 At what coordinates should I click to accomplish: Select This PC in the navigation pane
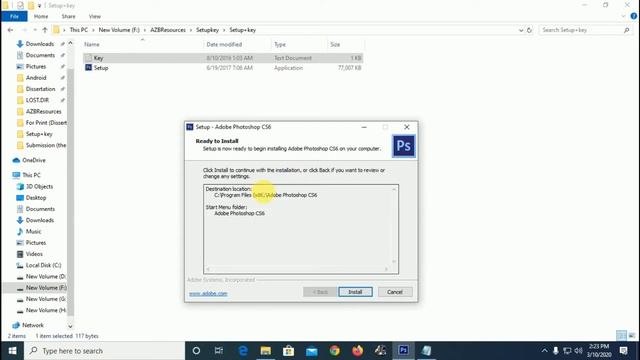pos(31,175)
